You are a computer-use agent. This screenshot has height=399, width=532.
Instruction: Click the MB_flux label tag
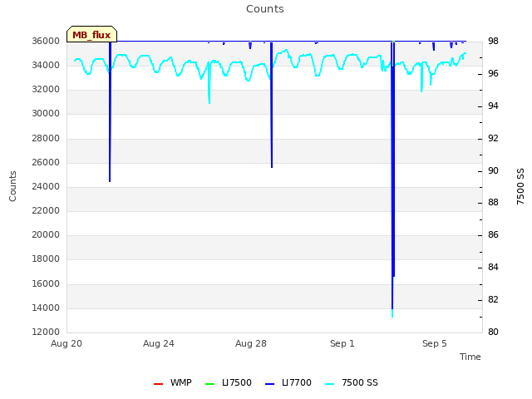coord(91,34)
